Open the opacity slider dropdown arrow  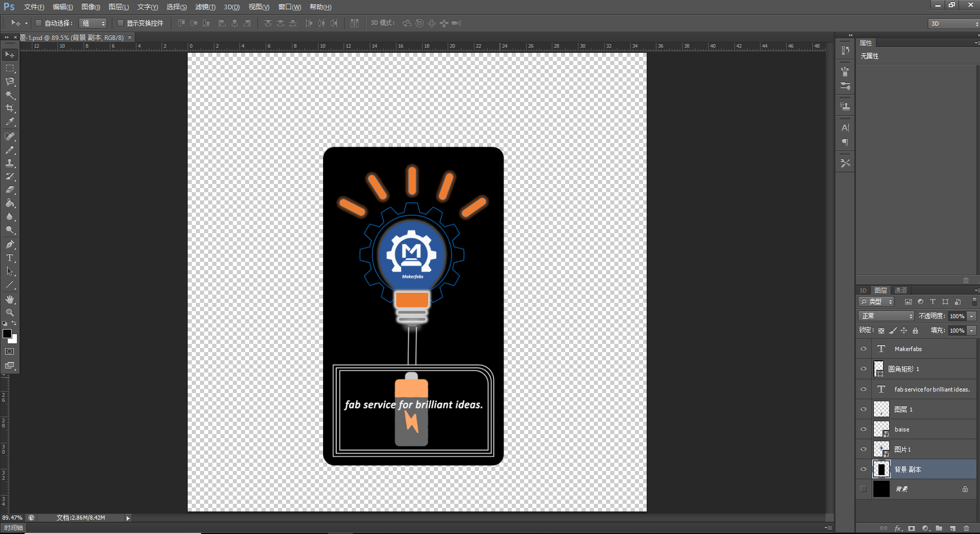(972, 316)
